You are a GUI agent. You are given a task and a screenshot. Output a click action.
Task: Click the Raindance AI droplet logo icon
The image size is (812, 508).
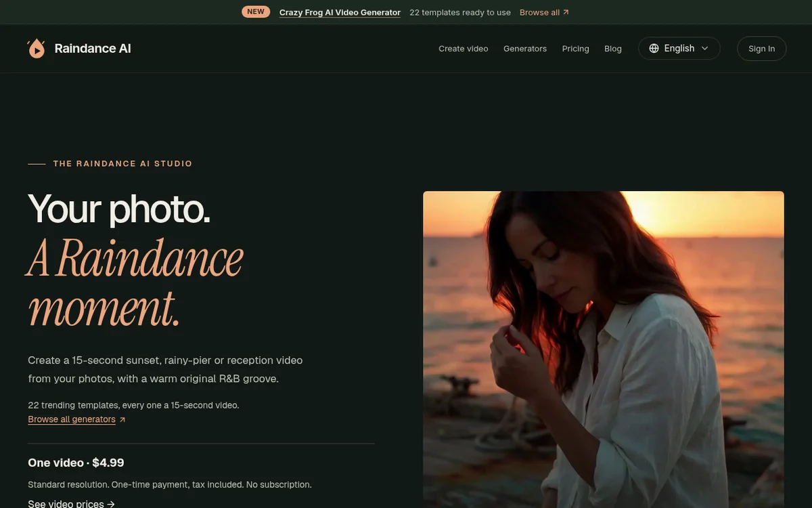point(36,48)
